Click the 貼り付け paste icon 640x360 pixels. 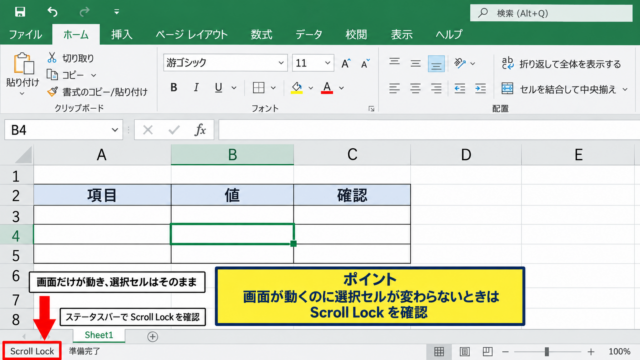click(x=23, y=64)
